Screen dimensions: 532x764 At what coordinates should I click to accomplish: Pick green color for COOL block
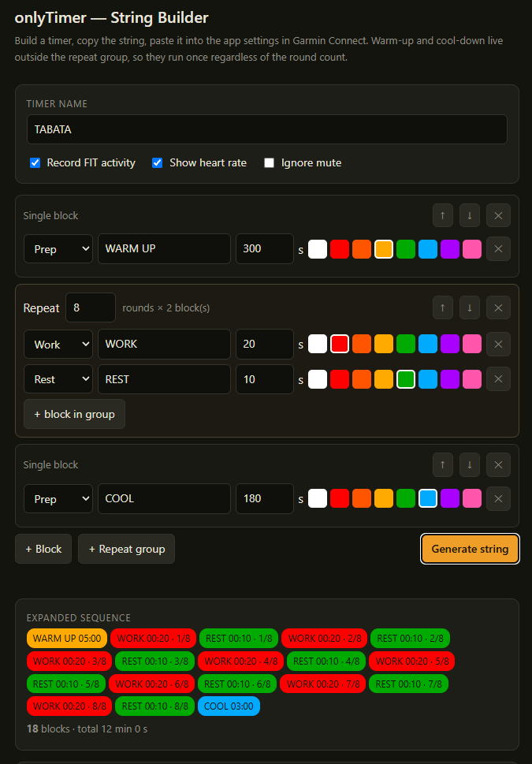point(406,498)
